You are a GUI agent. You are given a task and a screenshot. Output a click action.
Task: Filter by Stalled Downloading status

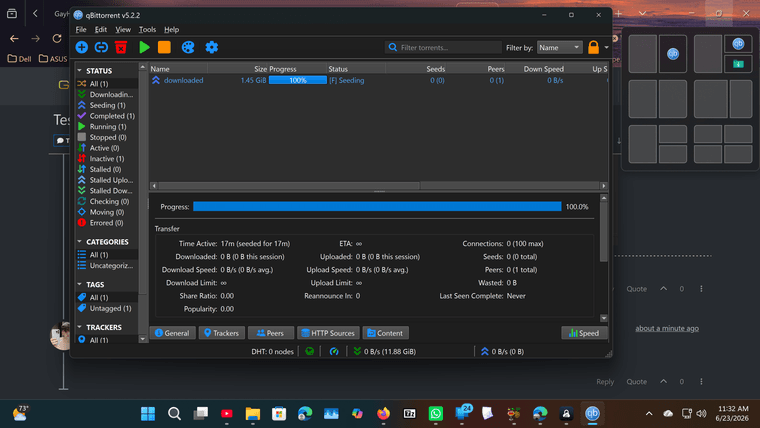pos(107,190)
